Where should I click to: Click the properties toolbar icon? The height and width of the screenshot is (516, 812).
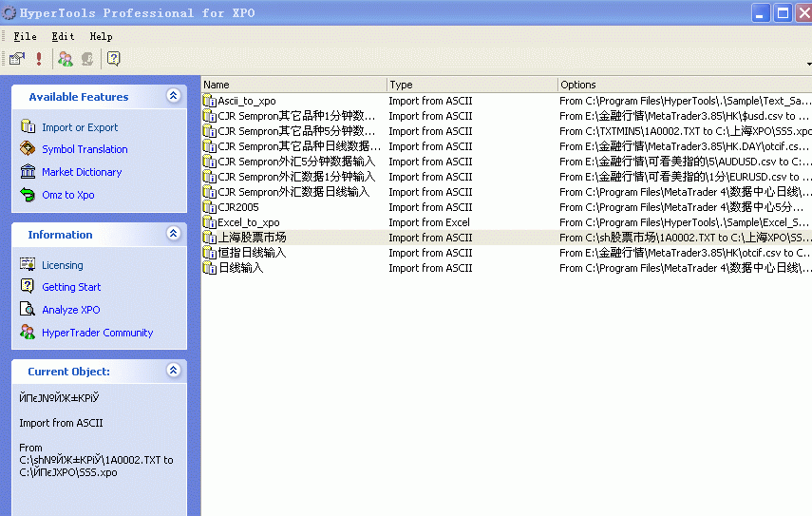pos(17,59)
